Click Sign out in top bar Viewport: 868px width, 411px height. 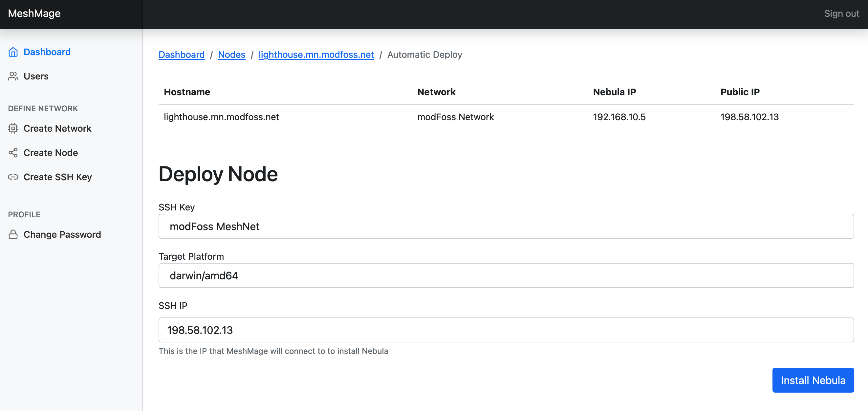coord(841,13)
